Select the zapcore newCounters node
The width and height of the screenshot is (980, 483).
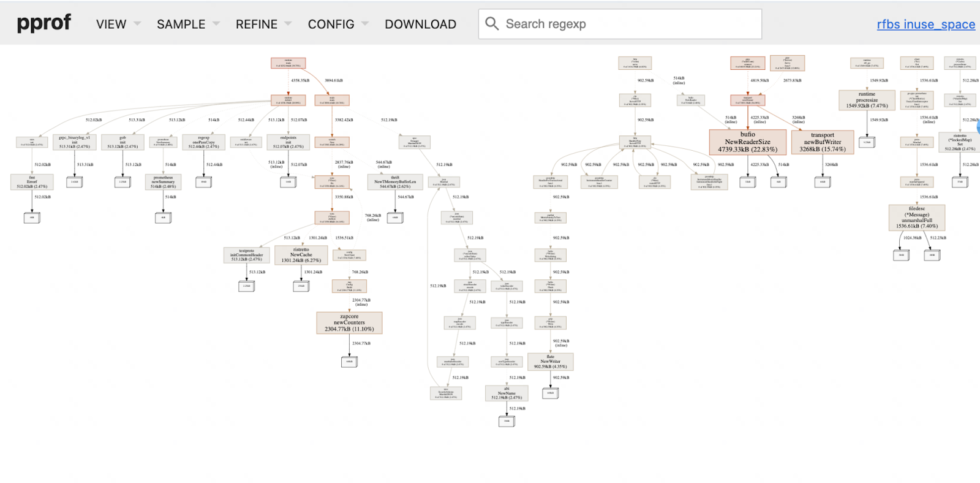[x=349, y=323]
